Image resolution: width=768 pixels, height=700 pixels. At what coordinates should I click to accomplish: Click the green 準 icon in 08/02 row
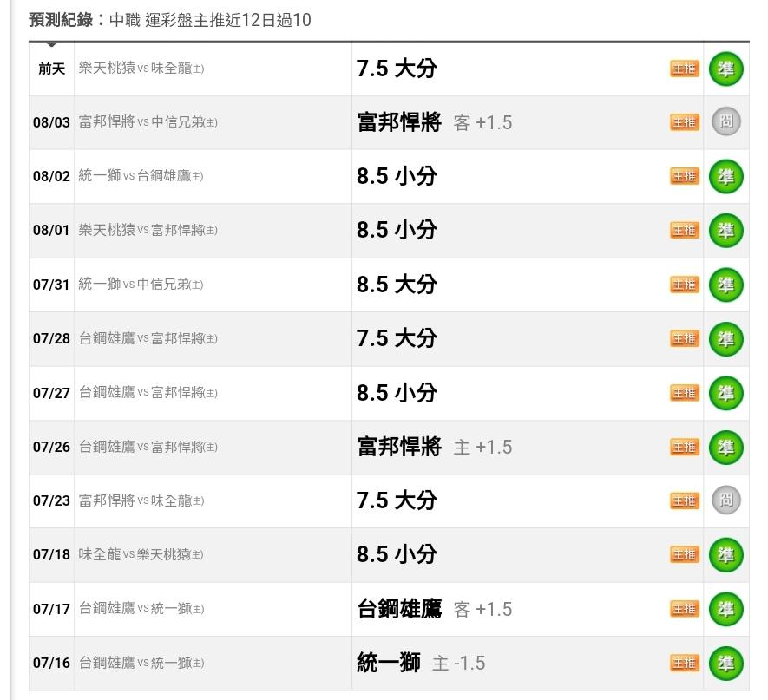pos(725,177)
